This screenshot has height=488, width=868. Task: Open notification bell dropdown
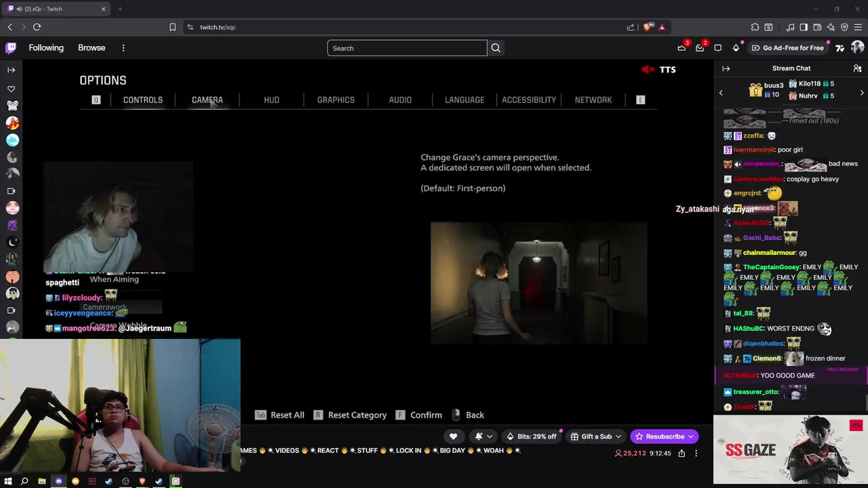(x=484, y=436)
